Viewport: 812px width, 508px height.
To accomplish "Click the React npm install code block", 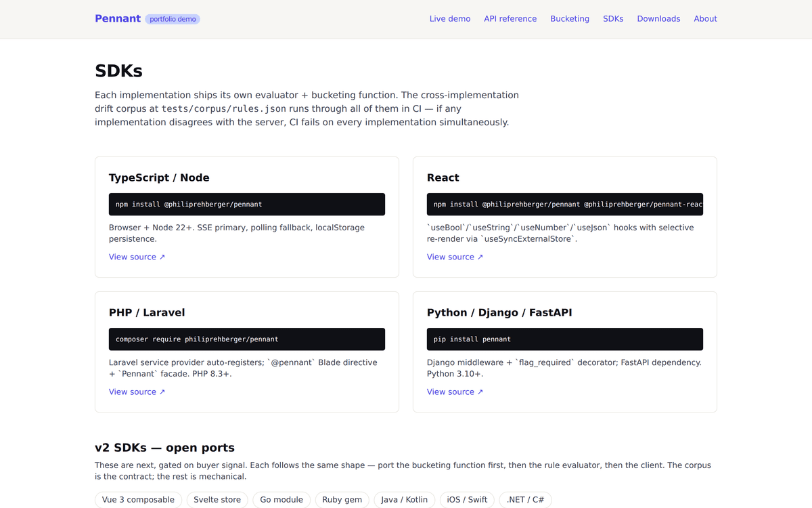I will (x=565, y=204).
